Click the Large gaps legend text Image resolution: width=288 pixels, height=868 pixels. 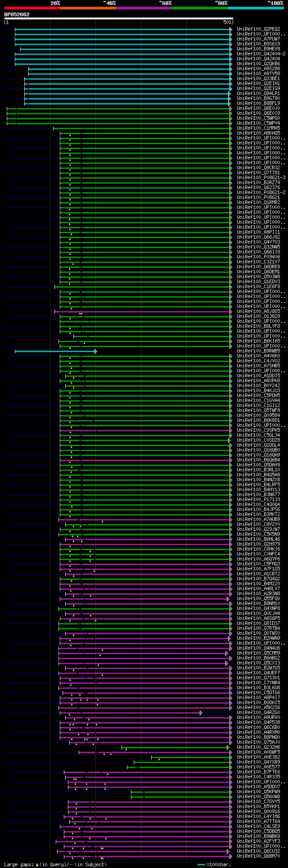(56, 864)
